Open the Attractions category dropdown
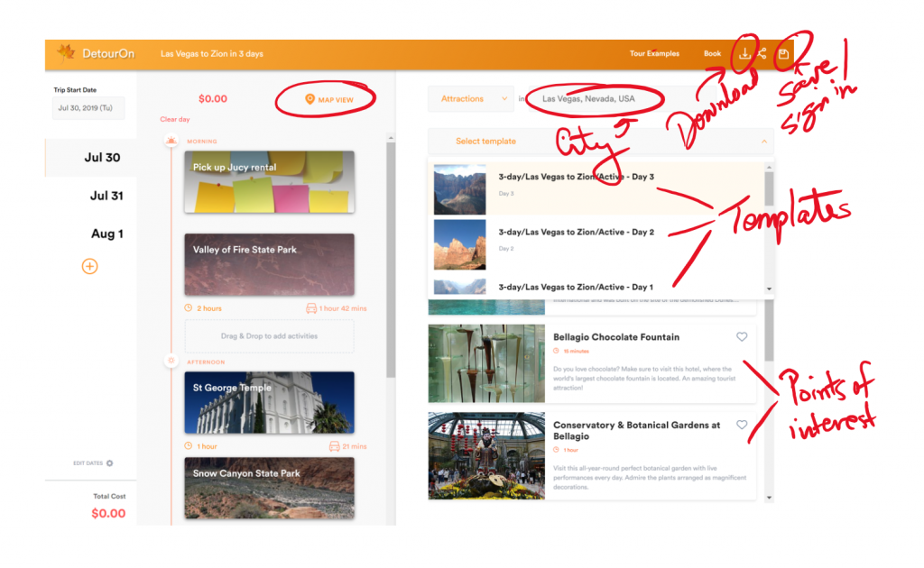924x568 pixels. pyautogui.click(x=469, y=99)
